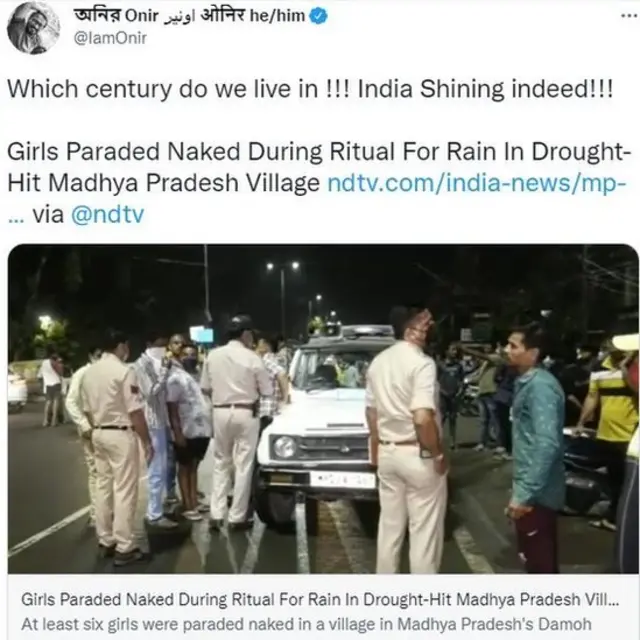Click the tweet text 'Which century do we live in'
This screenshot has width=640, height=640.
(x=163, y=89)
